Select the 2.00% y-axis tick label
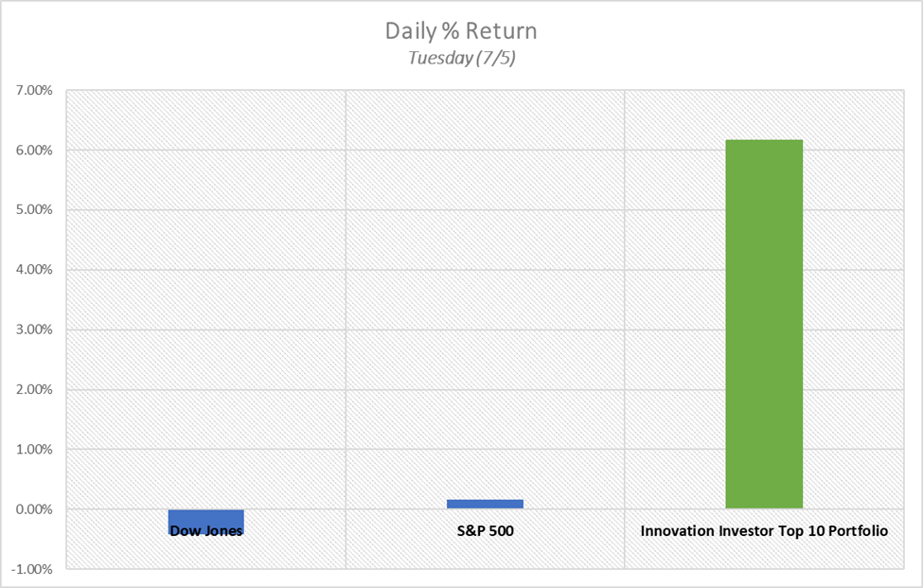 (x=33, y=390)
